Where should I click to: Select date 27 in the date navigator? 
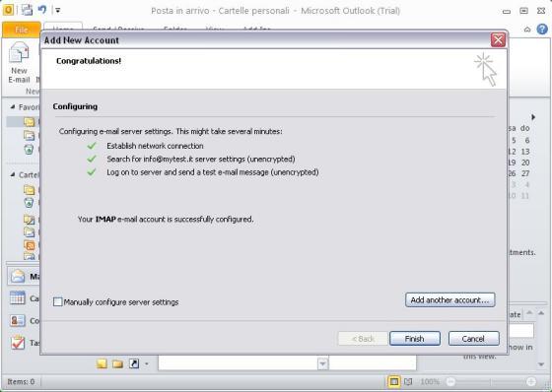(x=525, y=173)
